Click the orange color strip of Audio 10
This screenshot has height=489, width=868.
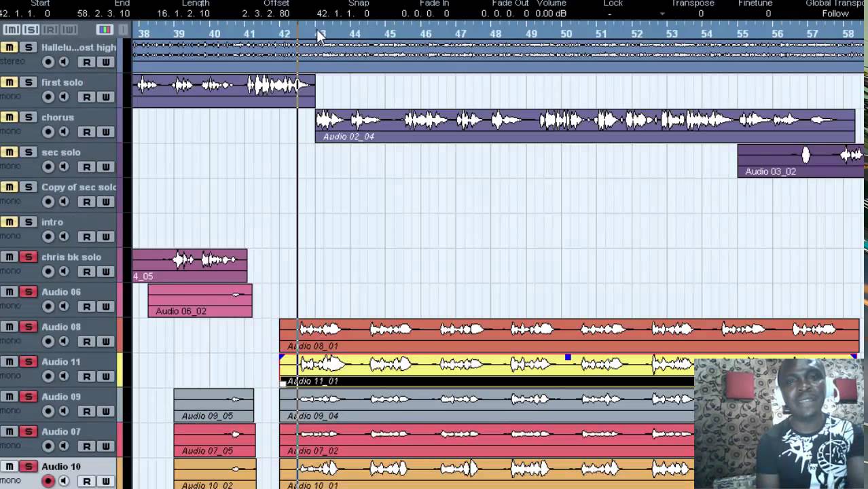(120, 474)
